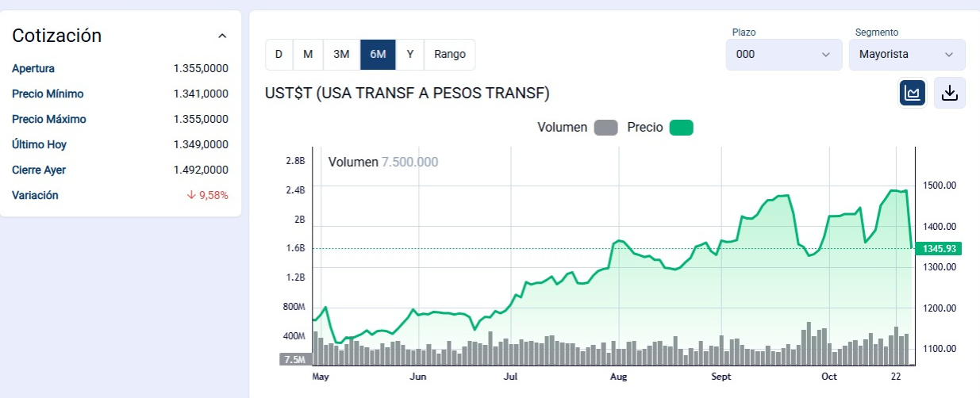This screenshot has width=980, height=398.
Task: Collapse the Cotización panel chevron
Action: (222, 36)
